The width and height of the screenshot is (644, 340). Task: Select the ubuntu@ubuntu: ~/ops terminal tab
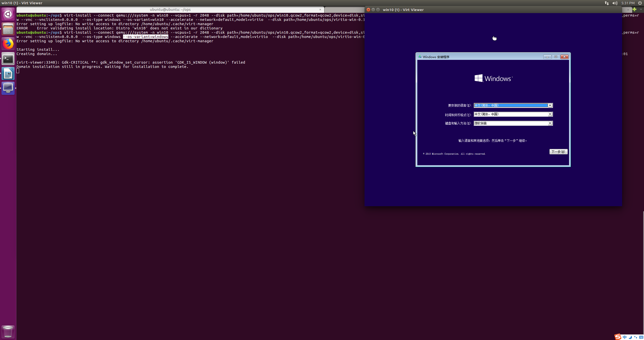tap(170, 10)
